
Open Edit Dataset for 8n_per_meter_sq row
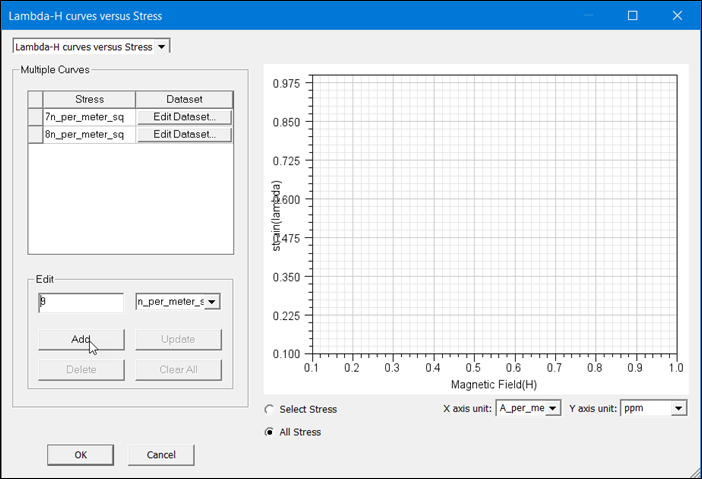tap(184, 134)
